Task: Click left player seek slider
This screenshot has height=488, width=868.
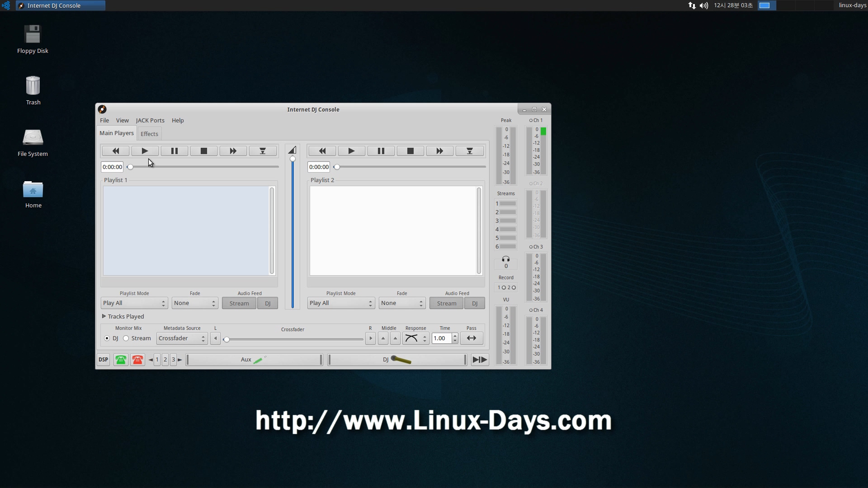Action: 203,167
